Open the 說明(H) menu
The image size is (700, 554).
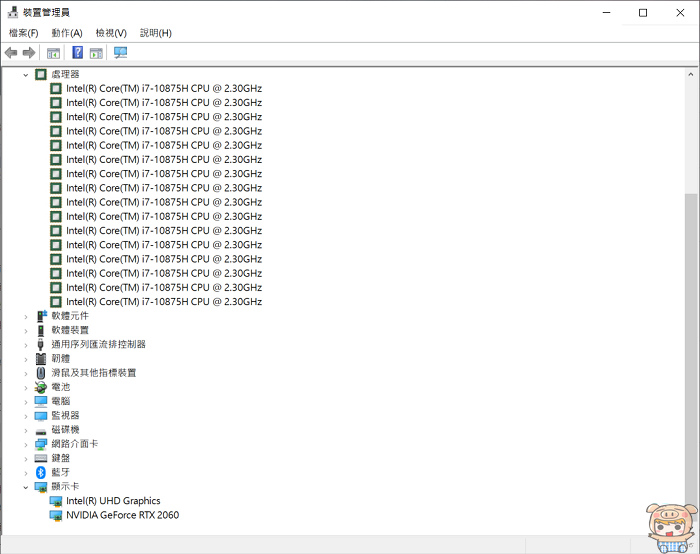(156, 33)
